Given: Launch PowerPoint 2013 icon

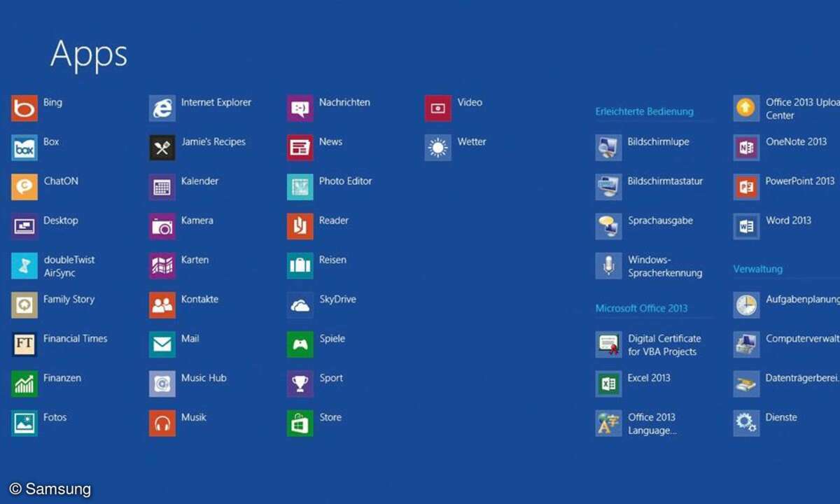Looking at the screenshot, I should tap(747, 187).
